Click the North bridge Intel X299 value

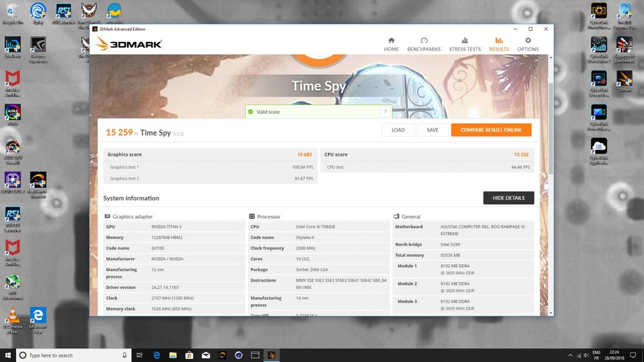[x=450, y=245]
